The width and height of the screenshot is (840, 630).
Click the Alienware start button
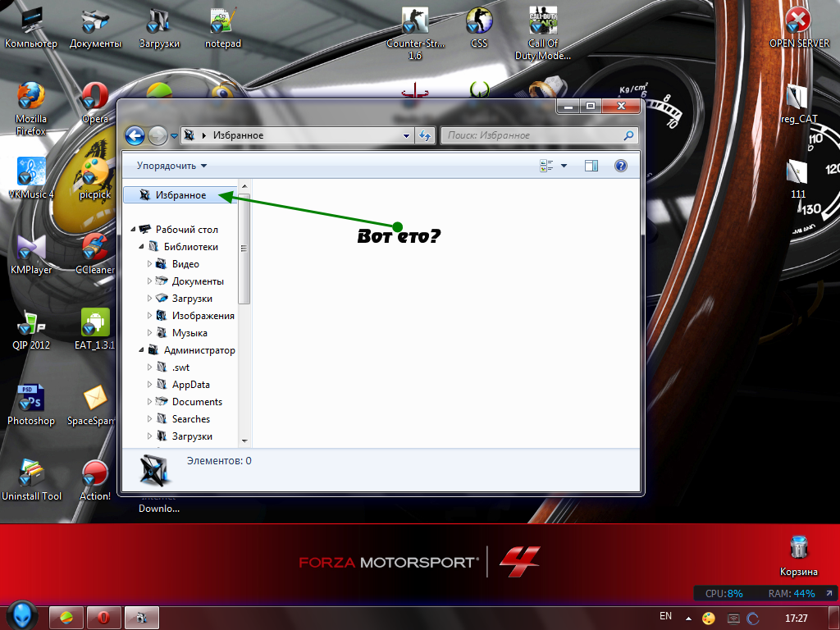point(22,615)
